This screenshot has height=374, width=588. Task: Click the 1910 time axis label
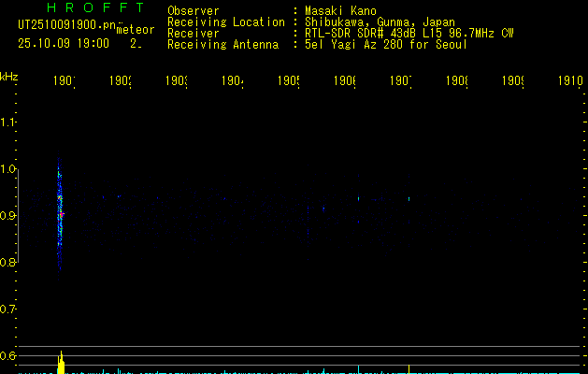[570, 80]
